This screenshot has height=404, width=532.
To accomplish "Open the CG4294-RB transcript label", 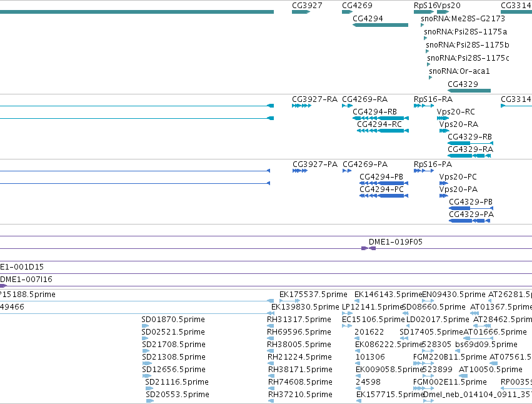I will click(375, 112).
